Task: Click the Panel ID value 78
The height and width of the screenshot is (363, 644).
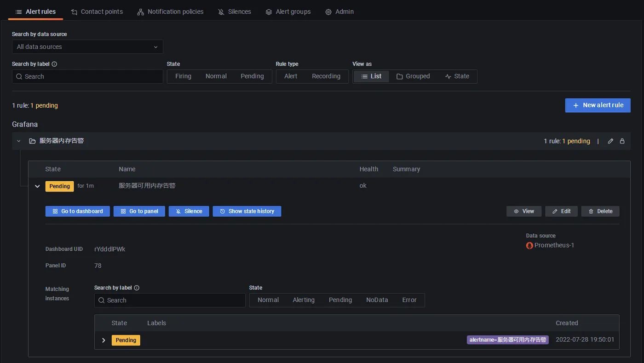Action: (98, 265)
